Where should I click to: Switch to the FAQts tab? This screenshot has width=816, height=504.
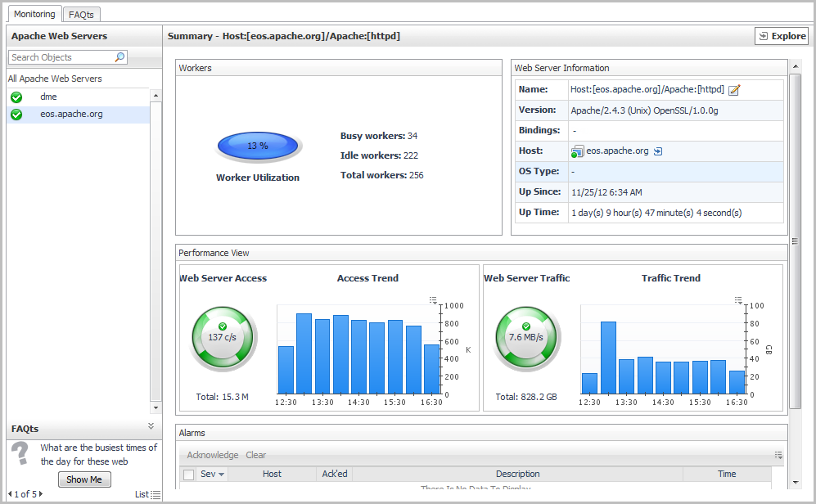(x=81, y=14)
